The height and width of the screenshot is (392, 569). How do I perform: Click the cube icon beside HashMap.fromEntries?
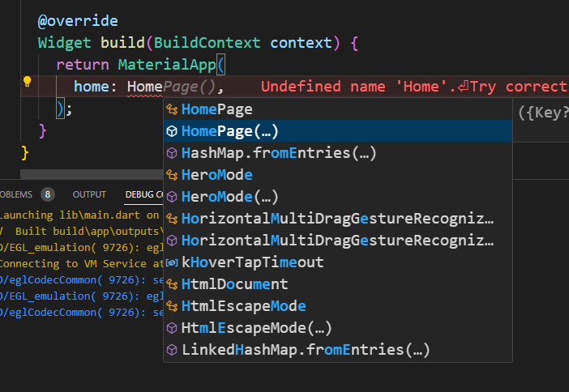tap(172, 153)
